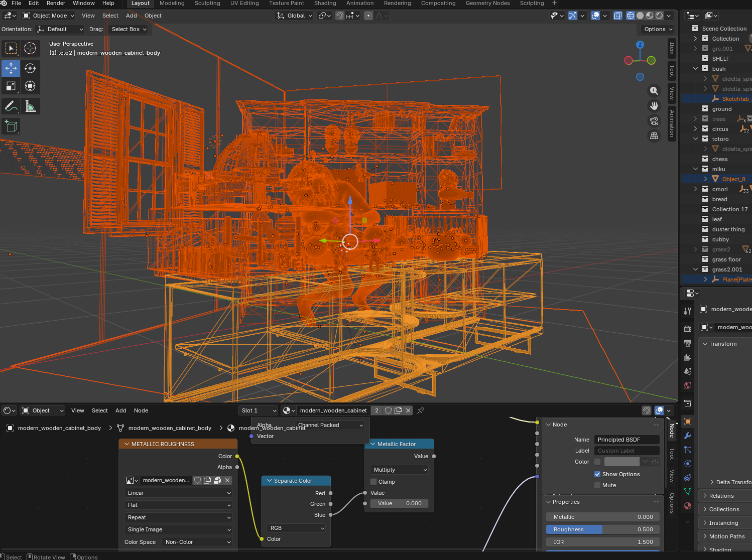Toggle X-ray display in the viewport header

(618, 16)
